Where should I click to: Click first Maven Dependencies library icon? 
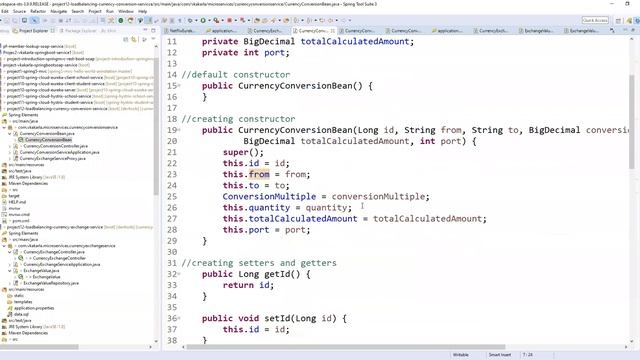point(4,183)
